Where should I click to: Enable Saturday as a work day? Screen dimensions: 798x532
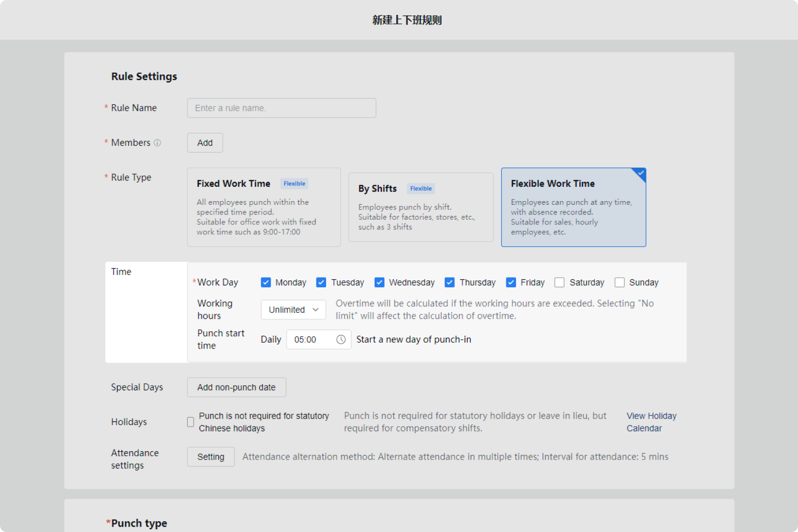(x=559, y=282)
